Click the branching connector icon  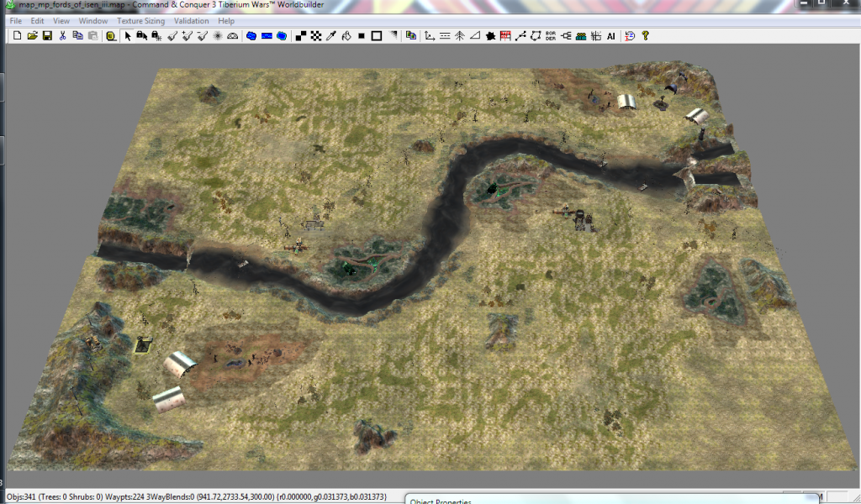point(566,36)
